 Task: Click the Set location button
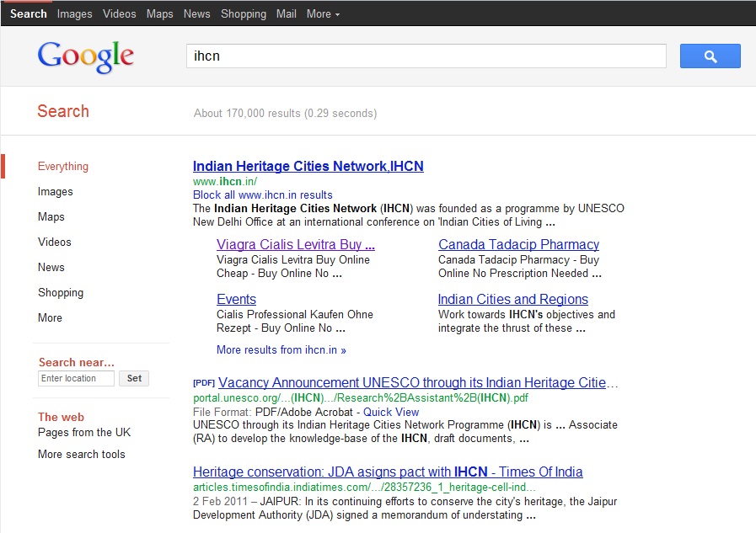pos(134,378)
